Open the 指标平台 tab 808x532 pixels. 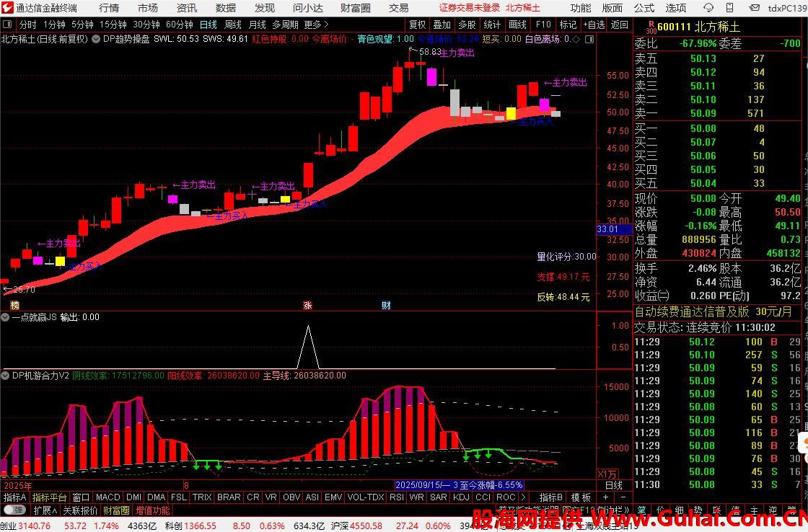coord(50,497)
